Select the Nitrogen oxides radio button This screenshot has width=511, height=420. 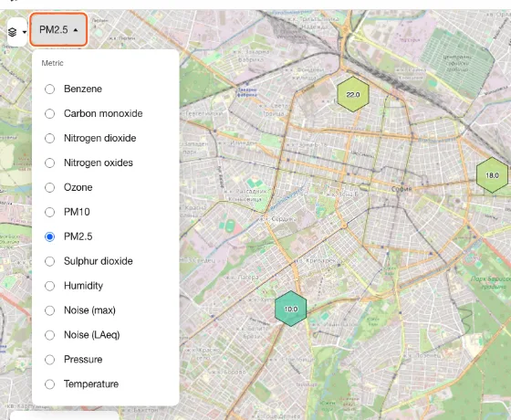point(49,163)
